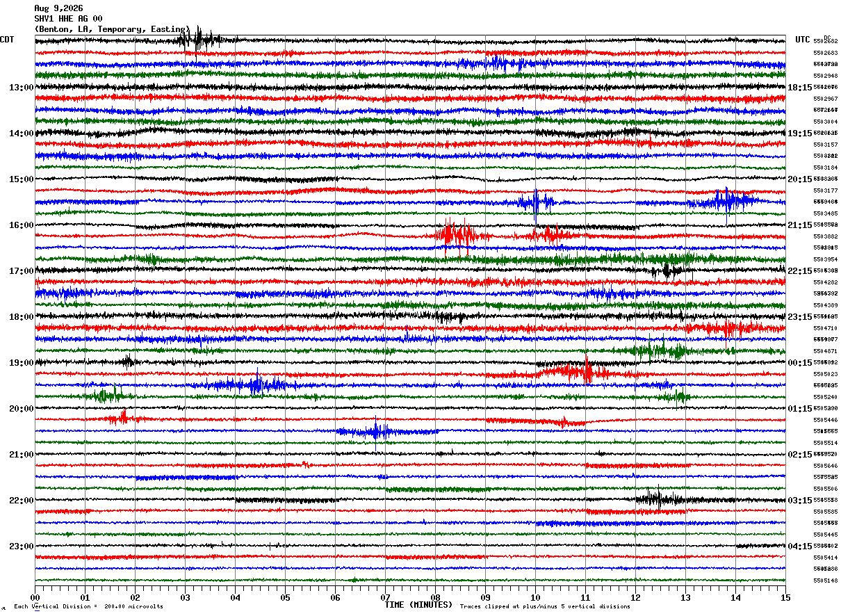Image resolution: width=841 pixels, height=616 pixels.
Task: Click the 16:00 CDT row label
Action: (x=22, y=225)
